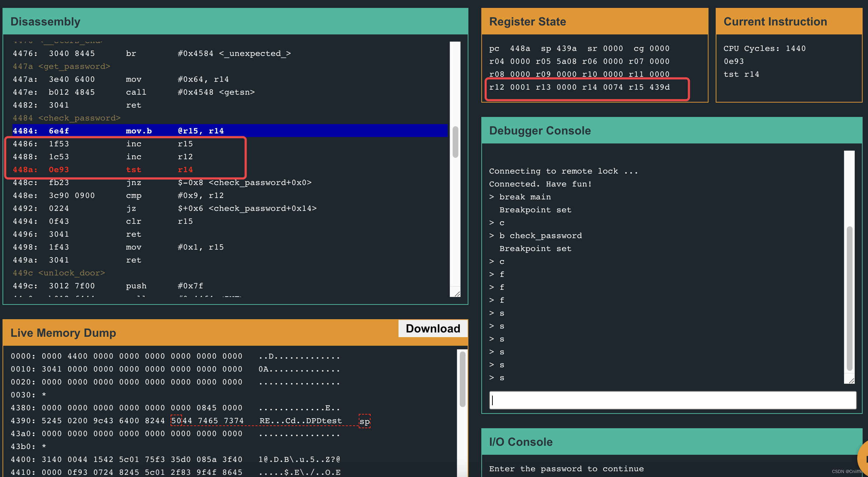Click the I/O Console panel header
The image size is (868, 477).
(x=672, y=442)
